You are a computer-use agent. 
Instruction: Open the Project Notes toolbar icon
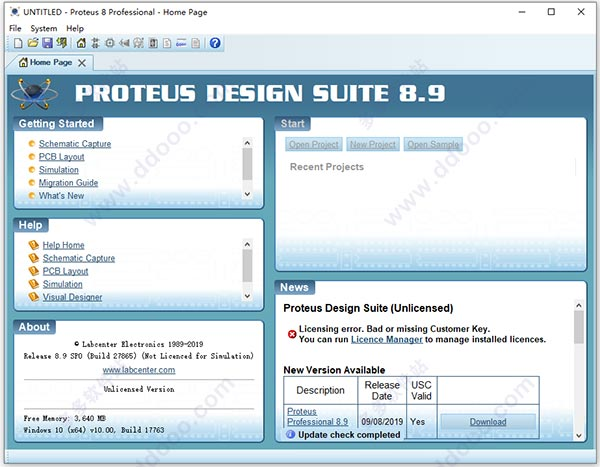click(196, 43)
